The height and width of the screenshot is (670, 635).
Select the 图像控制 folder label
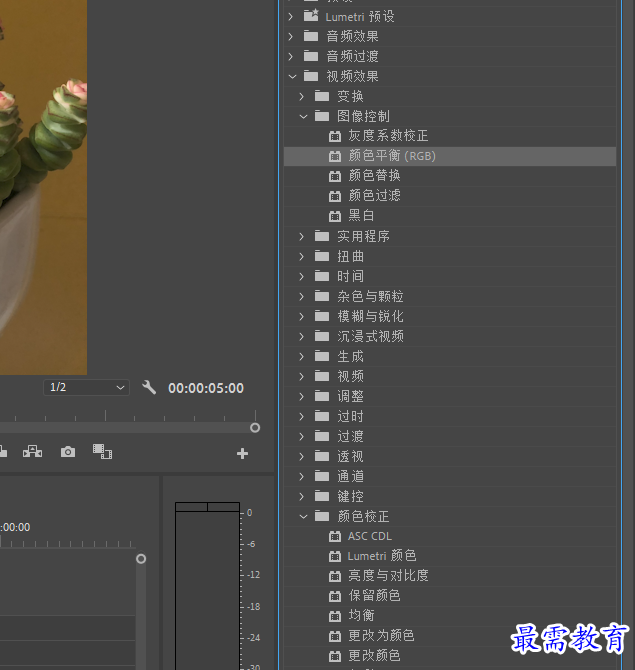(363, 116)
